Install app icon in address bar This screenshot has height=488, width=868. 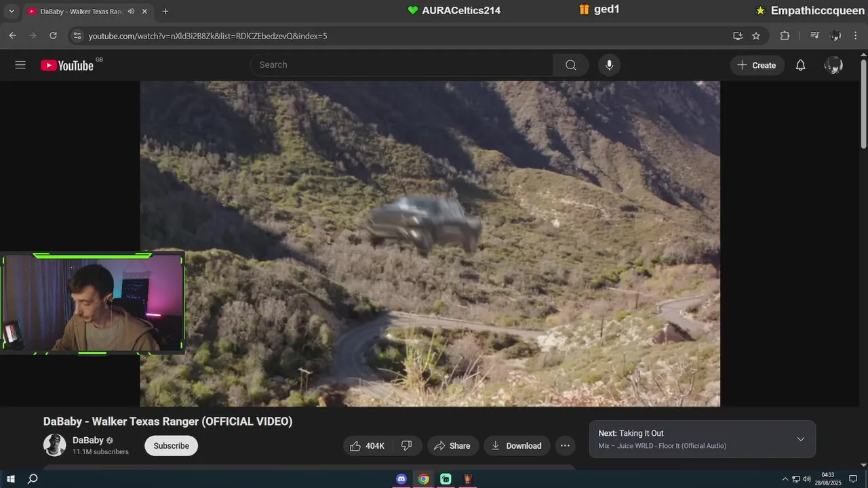click(738, 35)
